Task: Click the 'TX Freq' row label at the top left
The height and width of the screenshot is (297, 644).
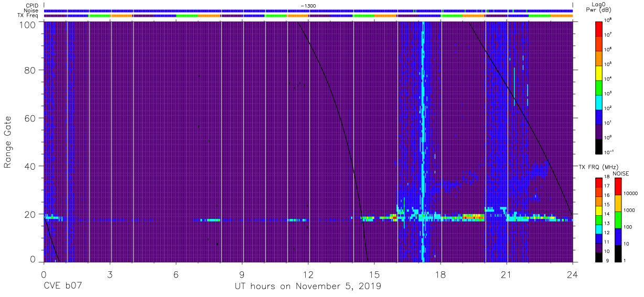Action: coord(29,16)
